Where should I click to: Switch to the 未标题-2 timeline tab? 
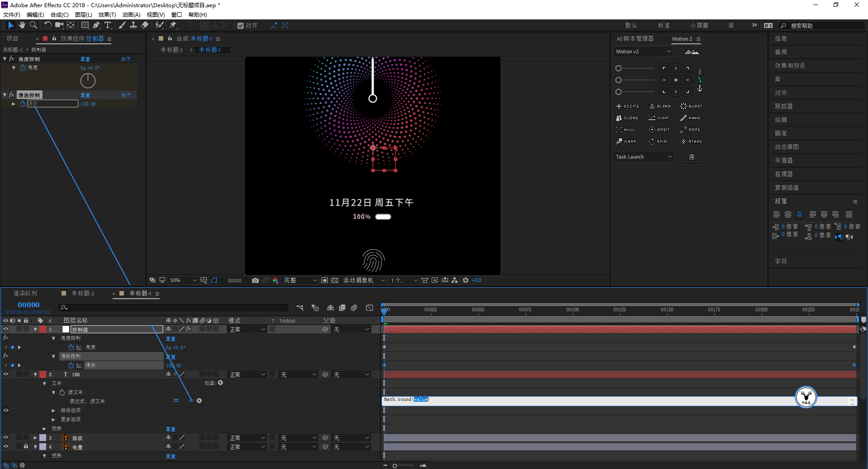[x=83, y=294]
